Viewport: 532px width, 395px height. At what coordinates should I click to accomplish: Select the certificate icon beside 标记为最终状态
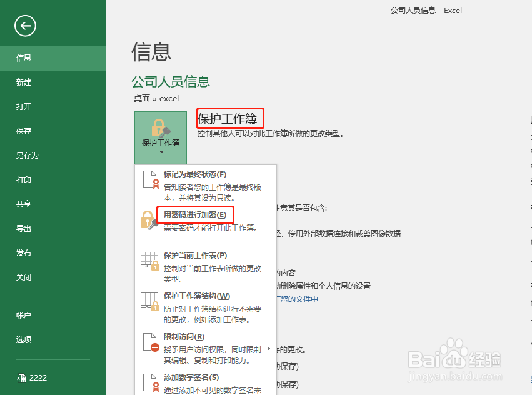(x=151, y=180)
